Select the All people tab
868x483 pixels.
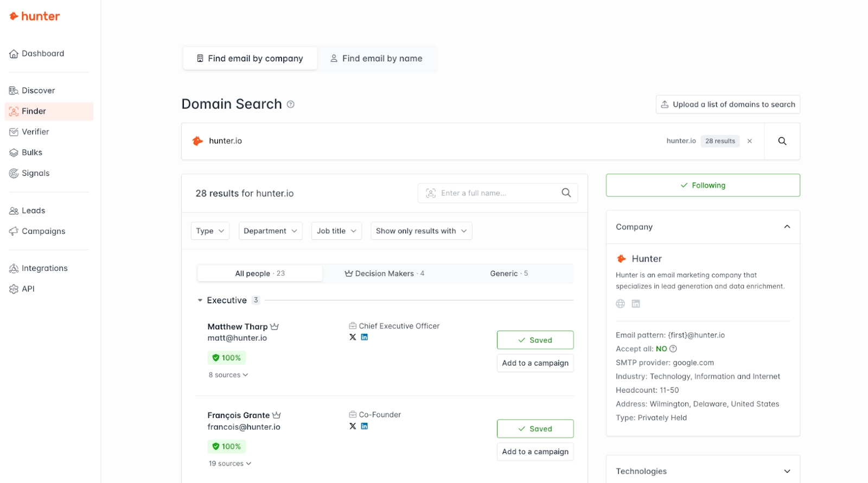coord(260,274)
